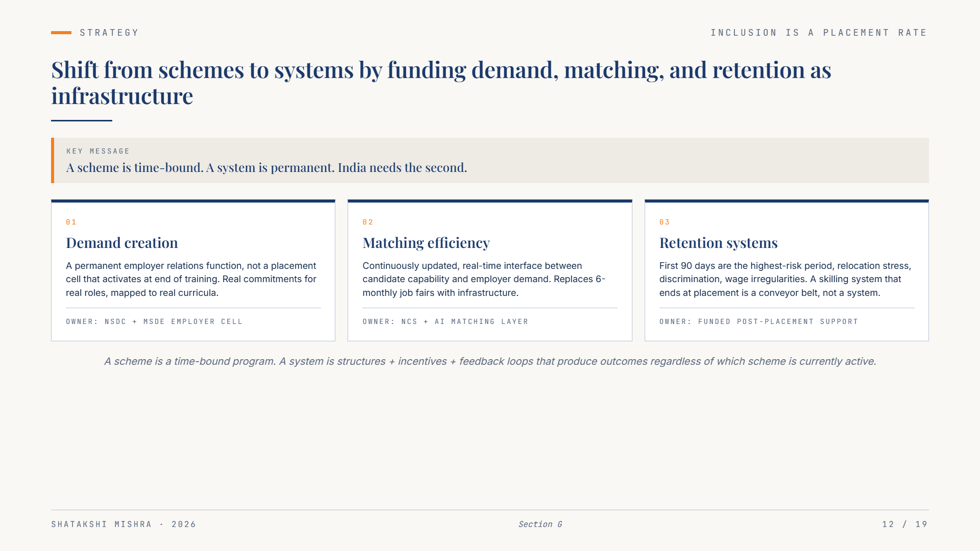980x551 pixels.
Task: Select the key message sentence about schemes and systems
Action: [266, 167]
